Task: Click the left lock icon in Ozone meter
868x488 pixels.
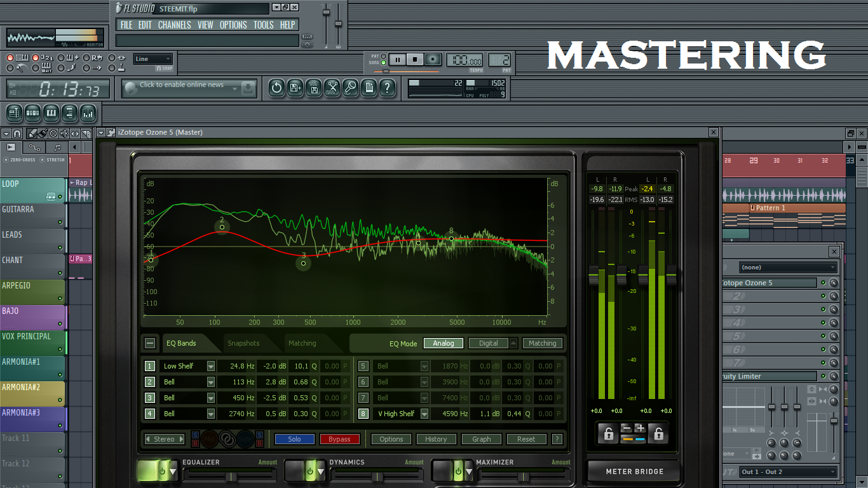Action: pyautogui.click(x=608, y=434)
